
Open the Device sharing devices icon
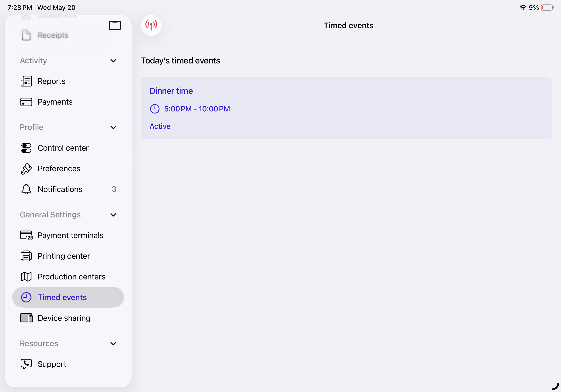coord(26,318)
